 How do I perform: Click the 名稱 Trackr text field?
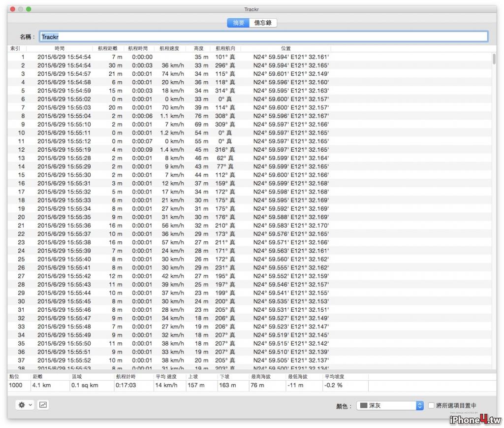pos(264,36)
